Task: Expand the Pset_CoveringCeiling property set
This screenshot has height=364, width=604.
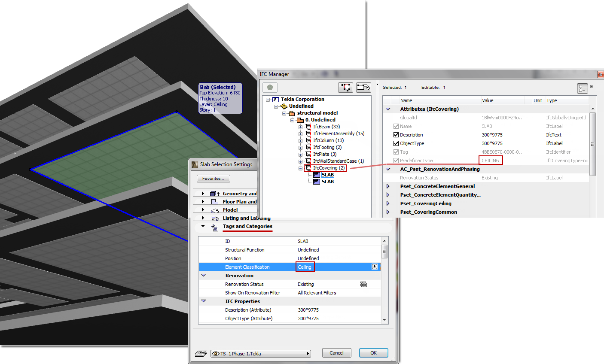Action: [x=387, y=203]
